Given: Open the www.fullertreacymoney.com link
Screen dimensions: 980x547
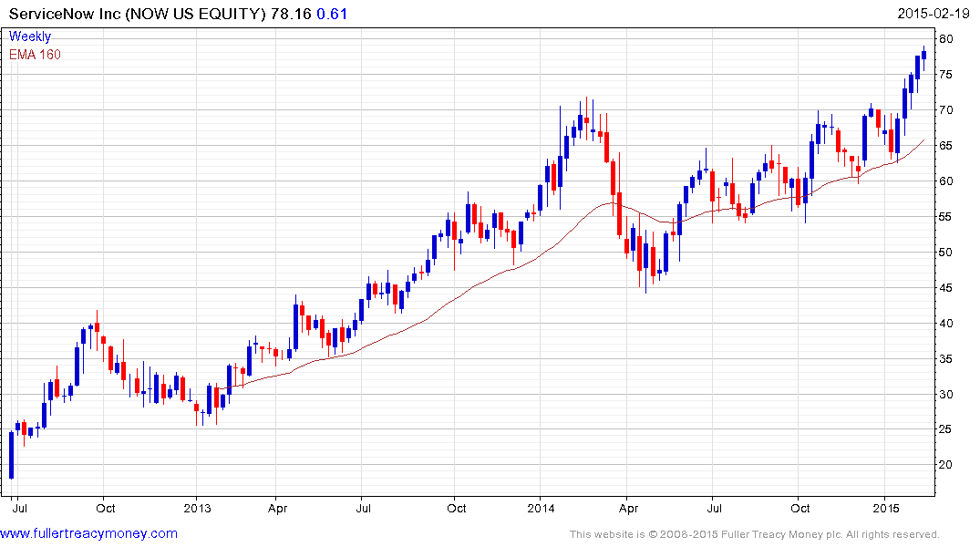Looking at the screenshot, I should [88, 533].
